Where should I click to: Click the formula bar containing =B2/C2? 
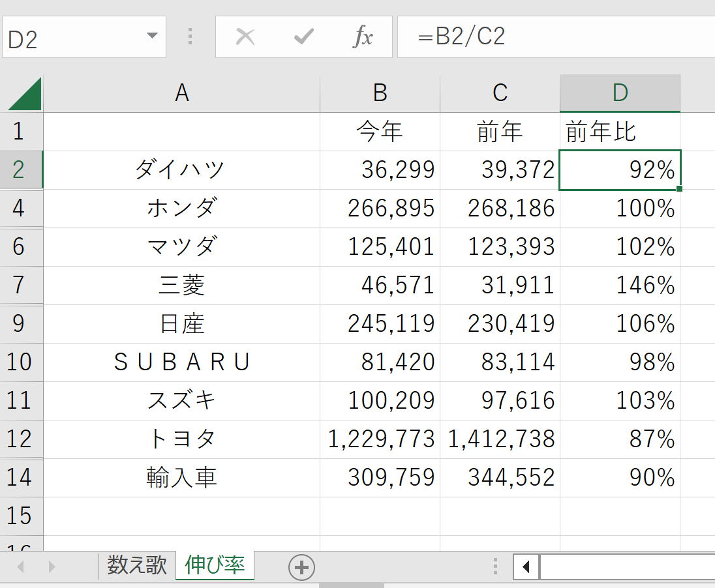coord(556,37)
